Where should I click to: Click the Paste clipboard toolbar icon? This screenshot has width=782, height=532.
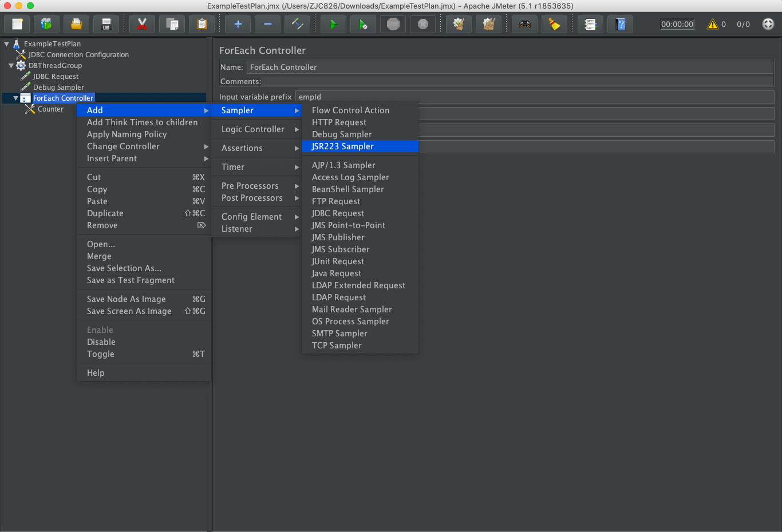(x=202, y=24)
